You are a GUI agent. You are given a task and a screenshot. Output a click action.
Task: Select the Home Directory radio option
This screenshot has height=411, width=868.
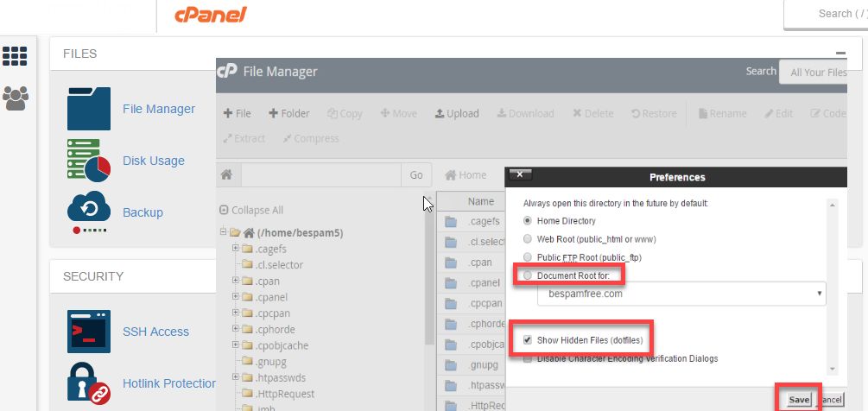[528, 221]
